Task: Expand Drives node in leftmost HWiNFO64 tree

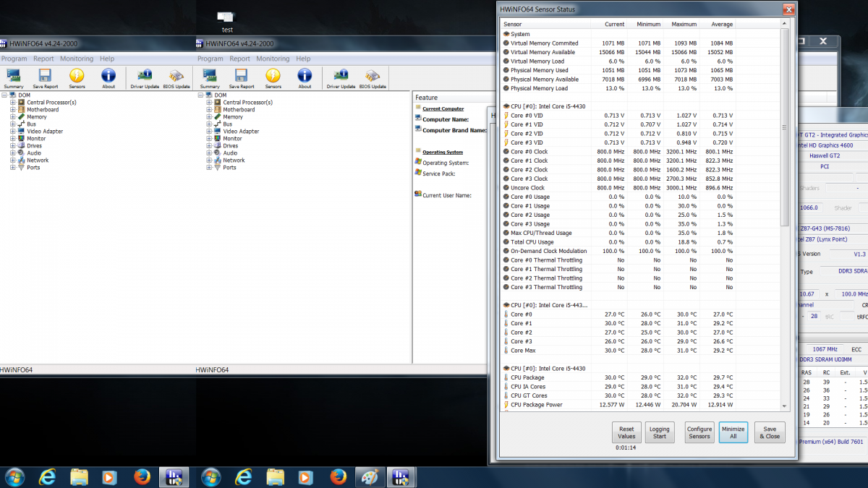Action: 13,146
